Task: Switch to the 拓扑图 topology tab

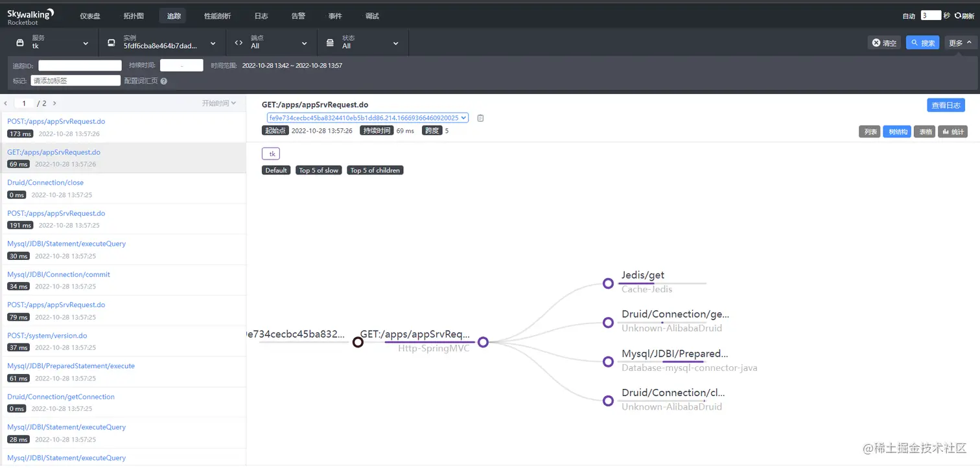Action: [134, 16]
